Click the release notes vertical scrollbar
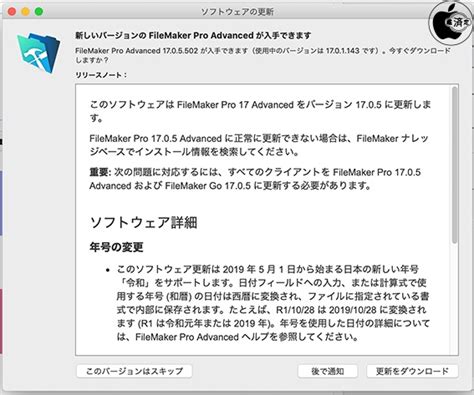 click(x=454, y=165)
